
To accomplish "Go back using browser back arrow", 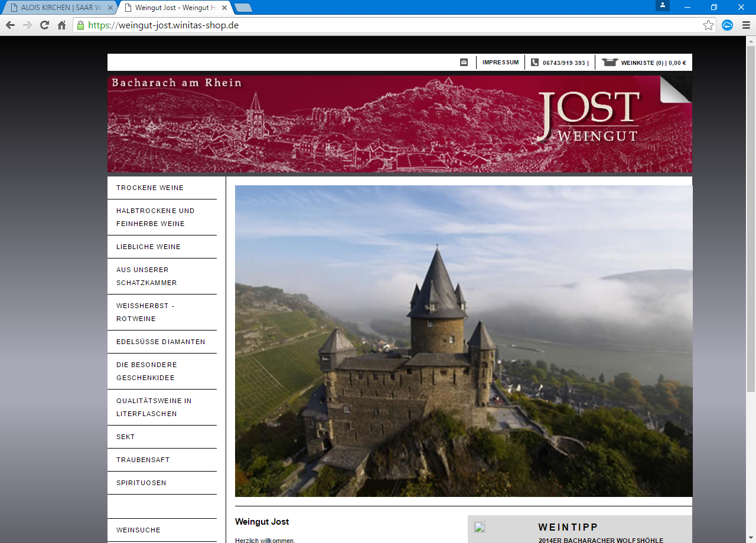I will 10,25.
